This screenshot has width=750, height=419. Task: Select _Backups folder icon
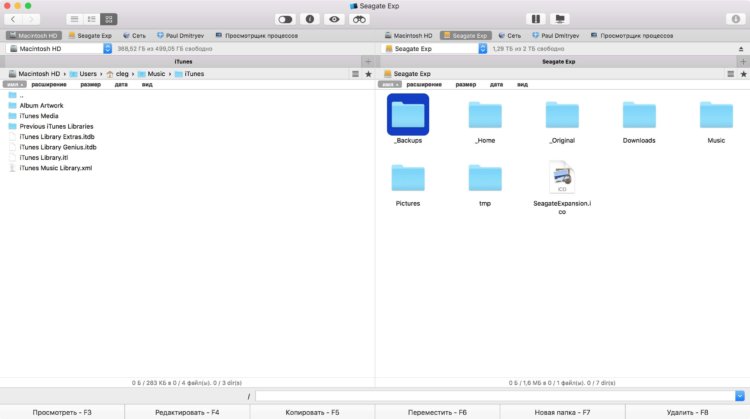pyautogui.click(x=408, y=115)
